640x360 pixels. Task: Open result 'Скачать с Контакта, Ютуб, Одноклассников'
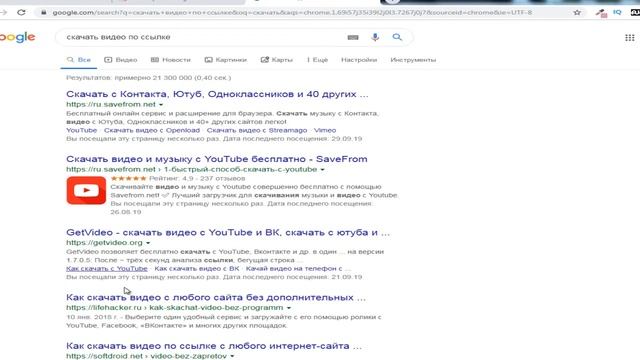pos(217,94)
